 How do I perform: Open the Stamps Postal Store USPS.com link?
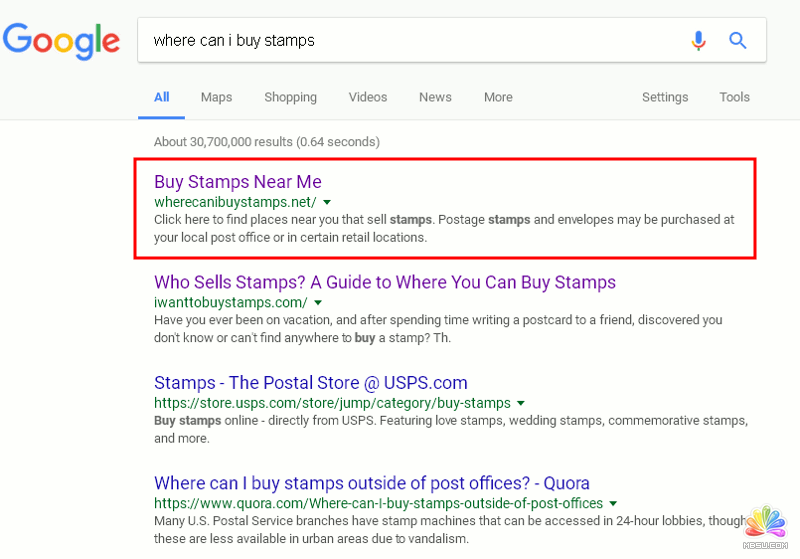(x=310, y=383)
